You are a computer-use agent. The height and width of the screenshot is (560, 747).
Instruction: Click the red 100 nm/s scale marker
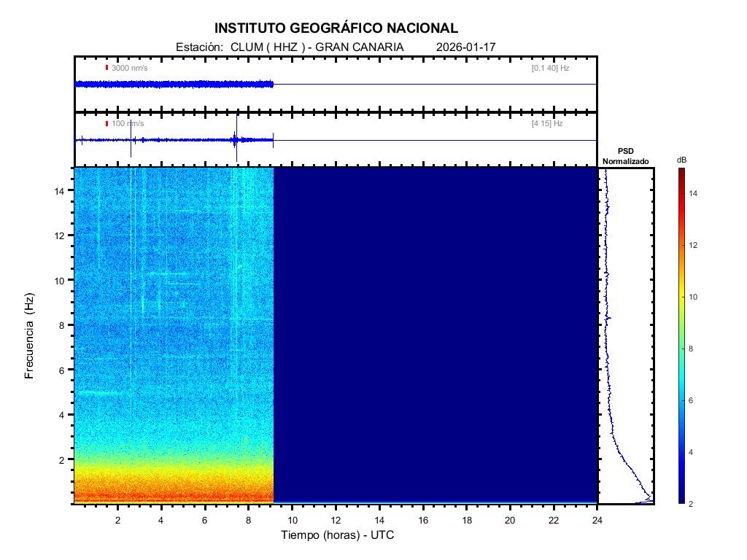(x=107, y=124)
